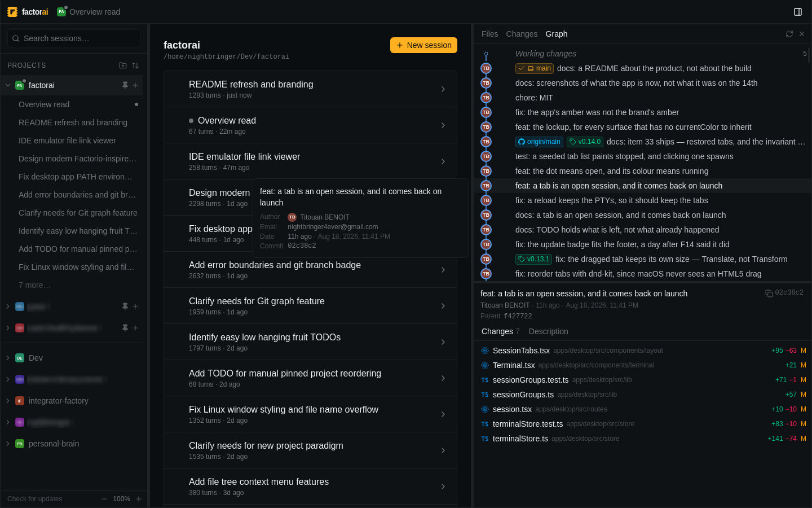
Task: Click the Dev project icon
Action: [x=20, y=358]
